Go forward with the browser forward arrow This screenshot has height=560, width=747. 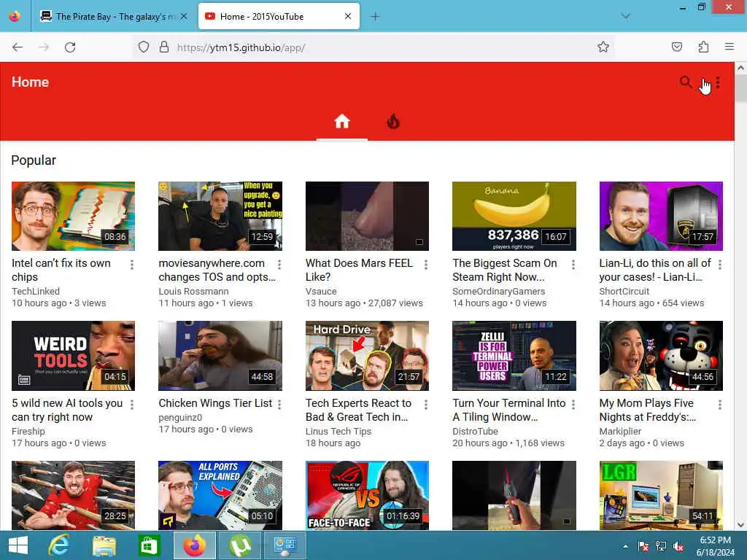point(44,47)
